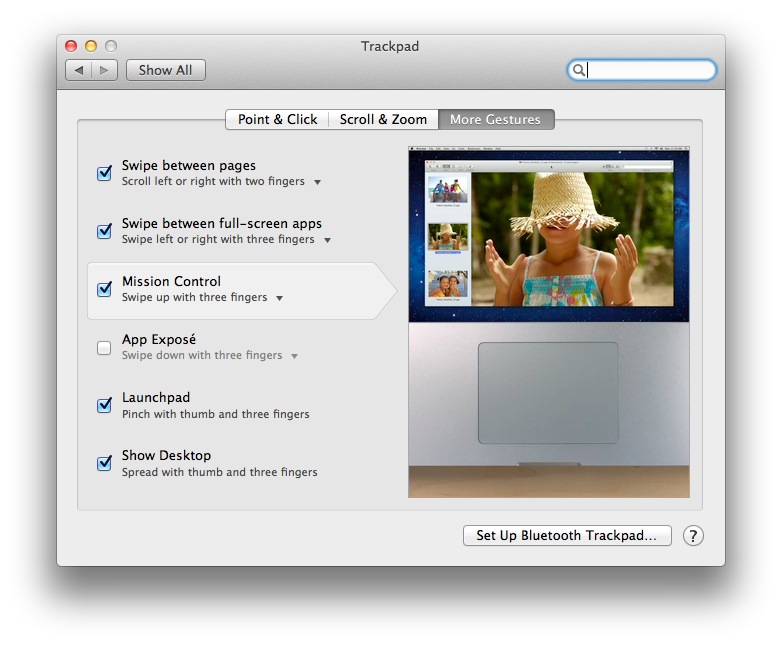Uncheck the Mission Control checkbox
The image size is (782, 645).
[x=104, y=290]
